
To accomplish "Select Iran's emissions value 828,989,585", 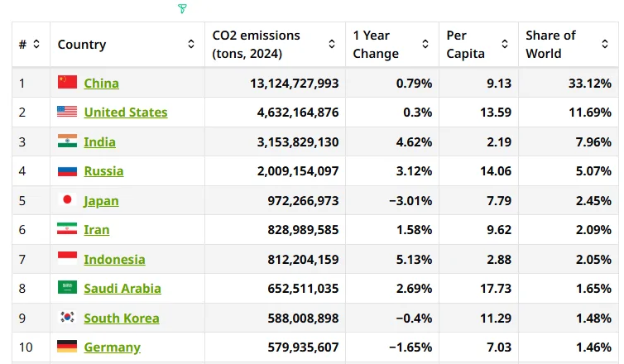I will 303,230.
